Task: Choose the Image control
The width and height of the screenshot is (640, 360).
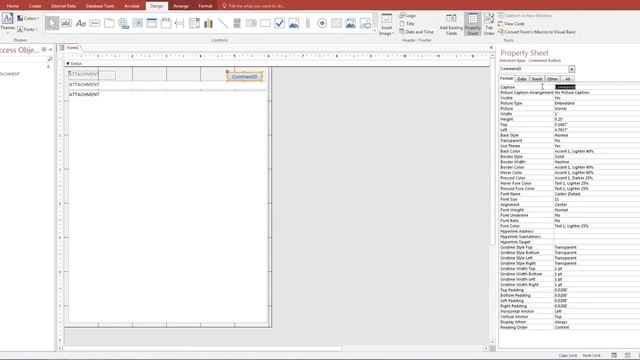Action: [365, 23]
